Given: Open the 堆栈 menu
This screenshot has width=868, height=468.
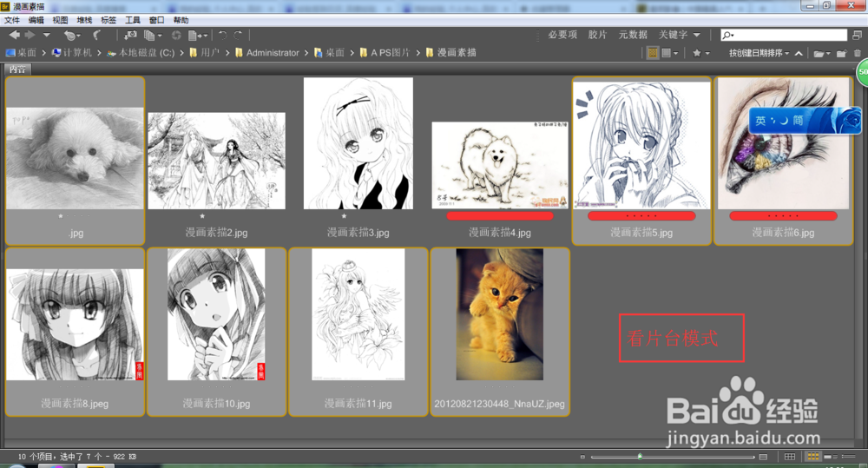Looking at the screenshot, I should click(x=84, y=20).
